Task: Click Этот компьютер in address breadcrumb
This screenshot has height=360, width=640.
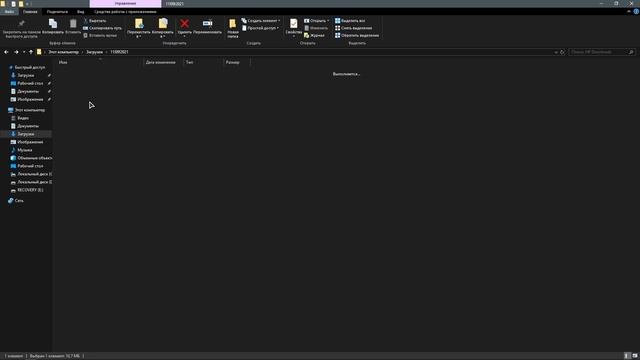Action: coord(64,52)
